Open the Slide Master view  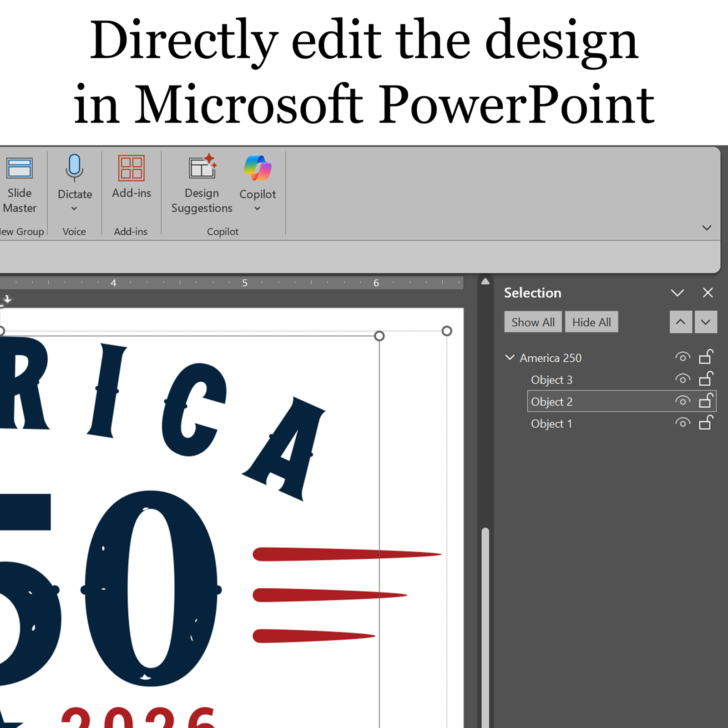19,185
